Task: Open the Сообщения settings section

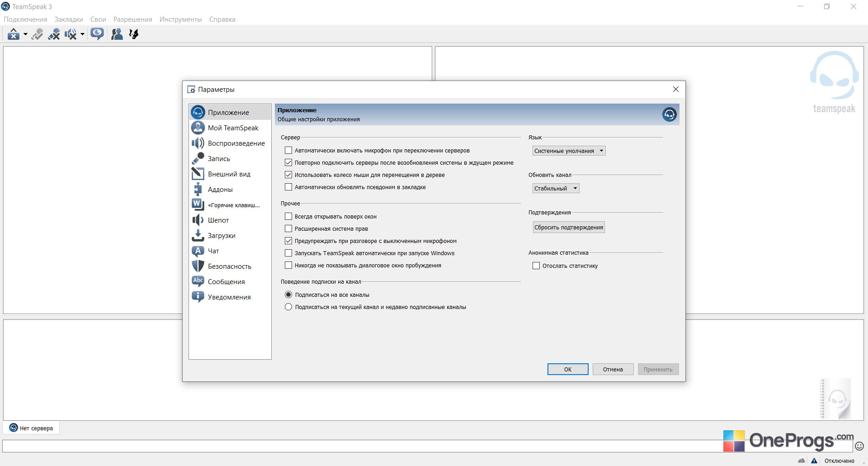Action: tap(230, 281)
